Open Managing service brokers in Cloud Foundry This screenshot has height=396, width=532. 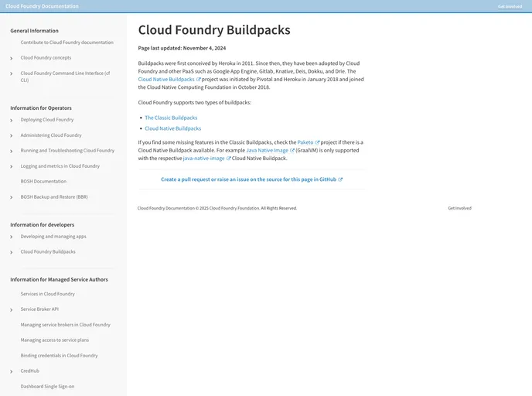pyautogui.click(x=65, y=325)
